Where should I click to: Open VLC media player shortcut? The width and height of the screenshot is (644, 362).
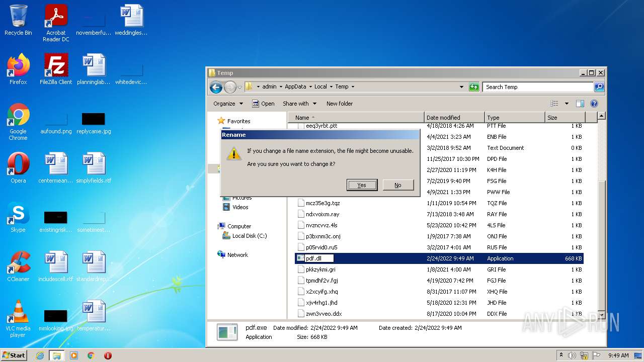(18, 319)
